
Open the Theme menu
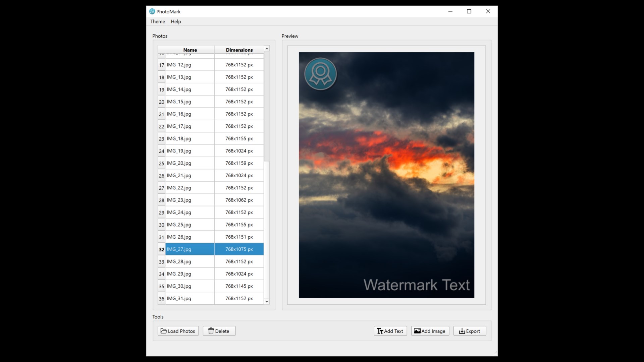[x=157, y=21]
